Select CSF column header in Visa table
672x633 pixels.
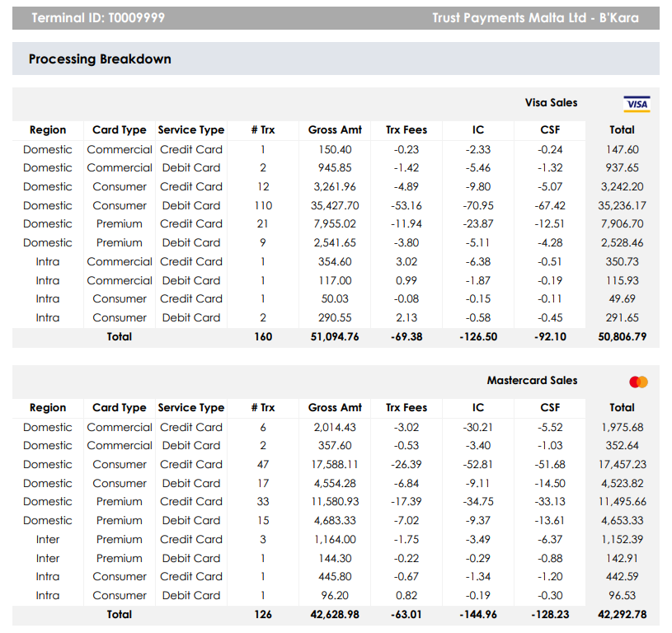[x=550, y=130]
